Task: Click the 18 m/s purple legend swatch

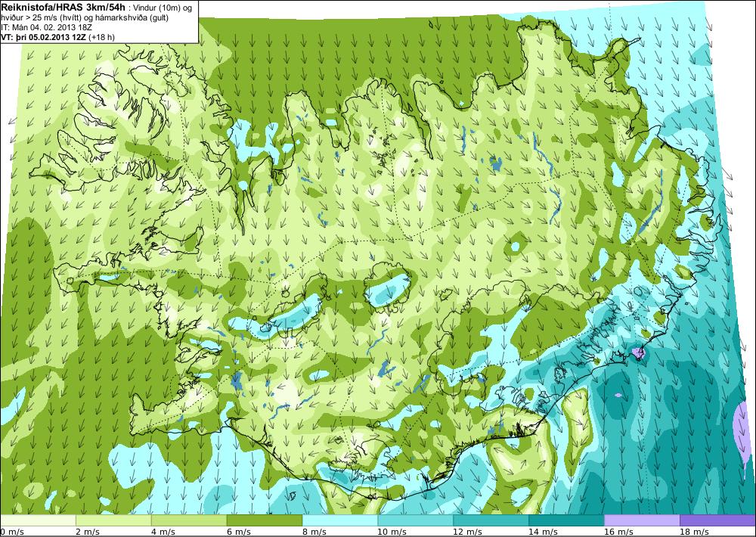Action: 717,520
